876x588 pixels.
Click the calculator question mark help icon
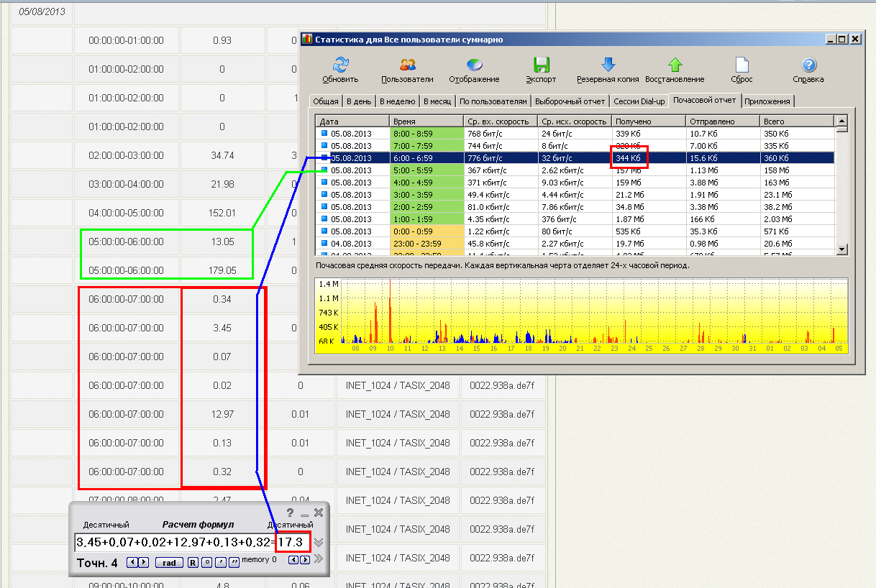pyautogui.click(x=290, y=513)
